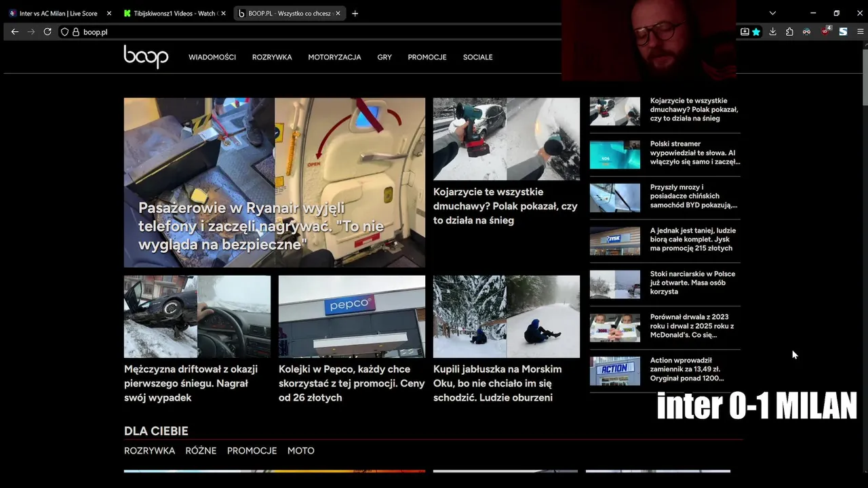The height and width of the screenshot is (488, 868).
Task: Open sidebar Action 13,49 zł article
Action: click(687, 369)
